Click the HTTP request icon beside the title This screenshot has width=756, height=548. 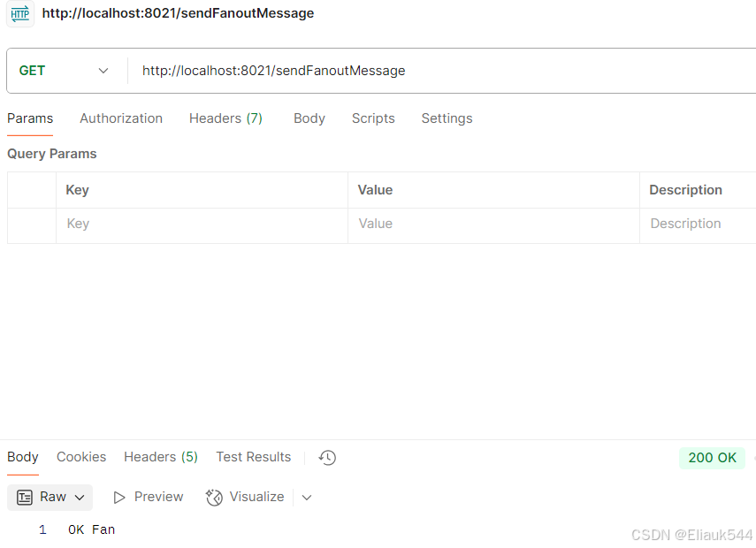click(x=19, y=13)
